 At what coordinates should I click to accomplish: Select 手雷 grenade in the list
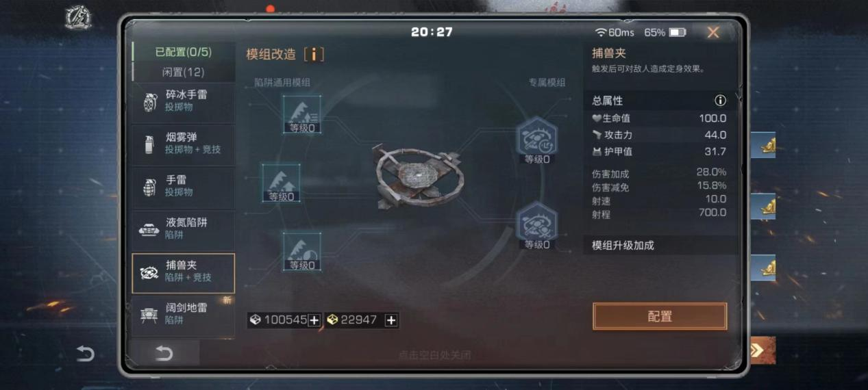(x=183, y=185)
